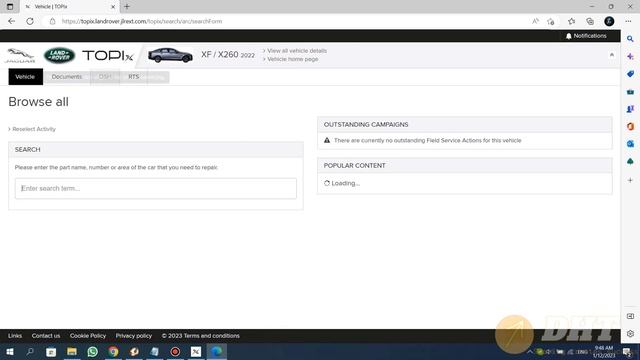The image size is (640, 360).
Task: Click the Jaguar logo
Action: 20,55
